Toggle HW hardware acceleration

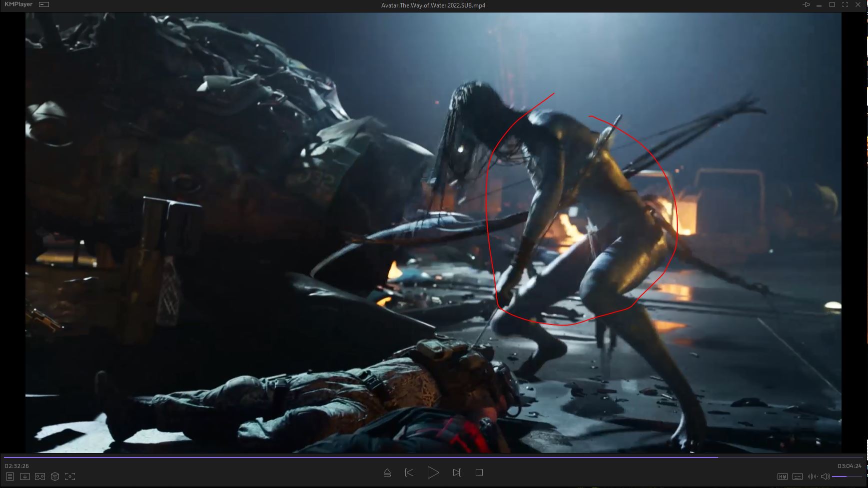coord(783,476)
